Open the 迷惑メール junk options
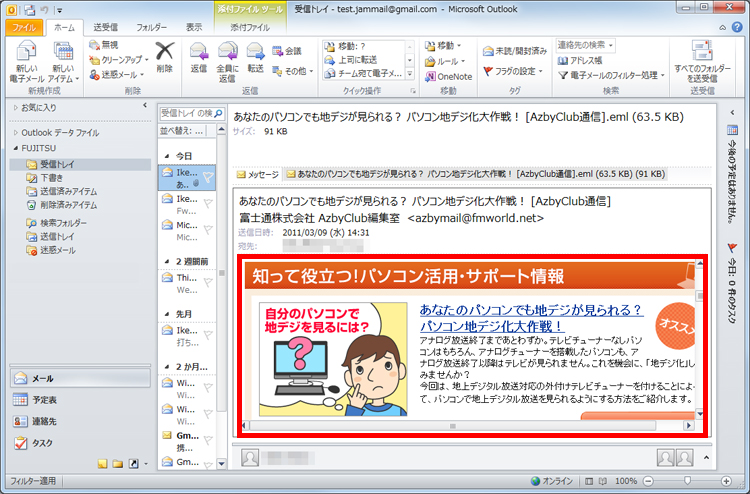The image size is (750, 494). [x=116, y=75]
